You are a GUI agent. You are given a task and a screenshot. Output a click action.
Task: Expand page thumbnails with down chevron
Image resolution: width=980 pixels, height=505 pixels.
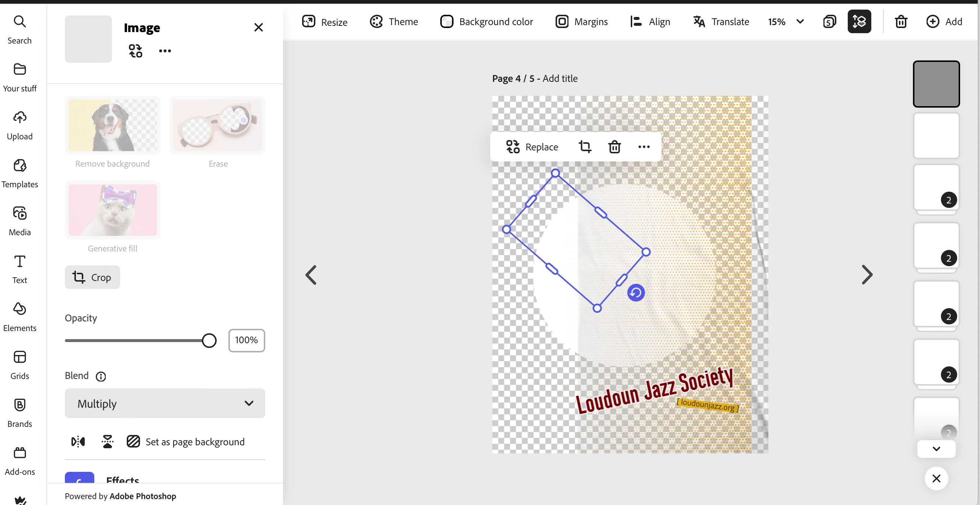(x=936, y=449)
